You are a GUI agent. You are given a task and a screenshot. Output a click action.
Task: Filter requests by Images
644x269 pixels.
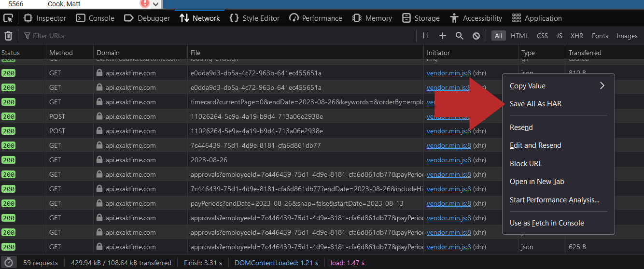click(627, 36)
